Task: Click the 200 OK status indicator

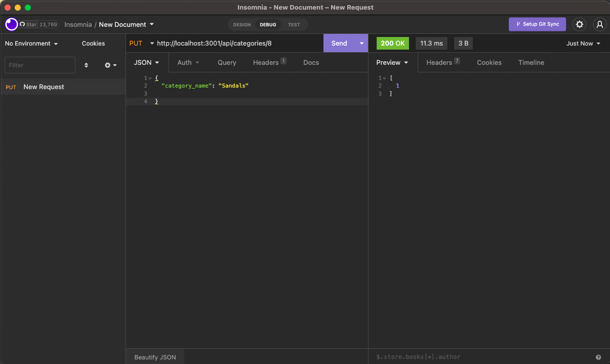Action: [x=392, y=44]
